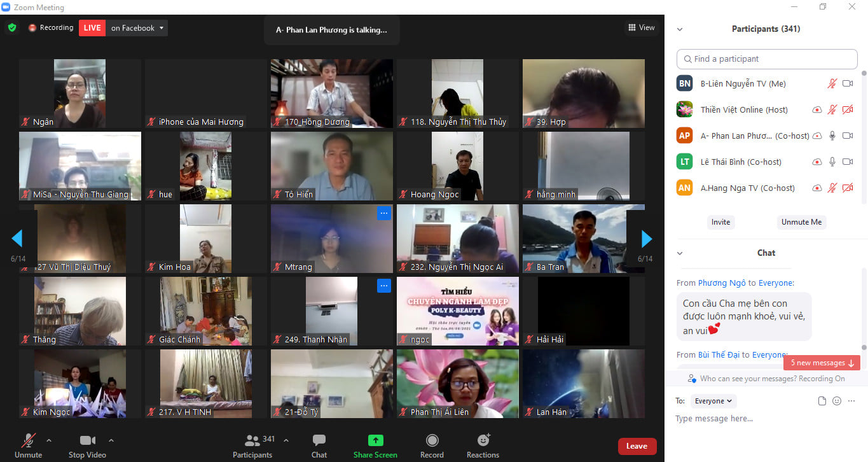The image size is (868, 462).
Task: Click Phương Ngô sender name in chat
Action: click(722, 283)
